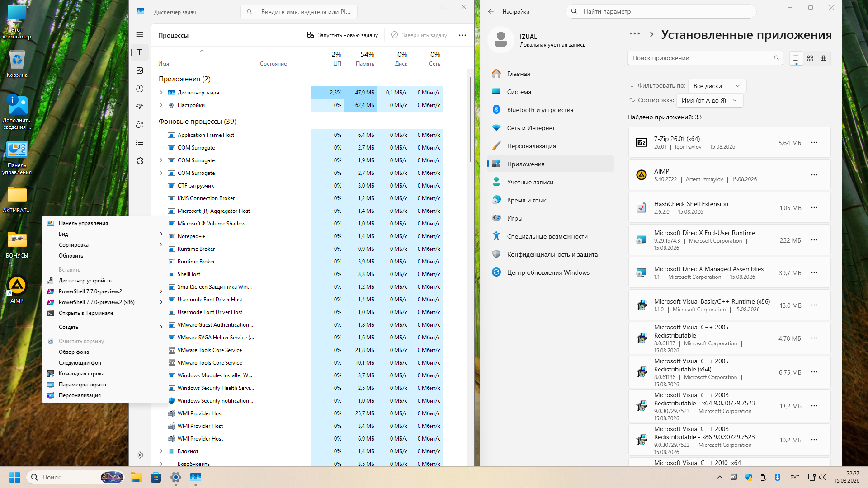Open the Windows Start menu
Viewport: 868px width, 488px height.
click(14, 477)
